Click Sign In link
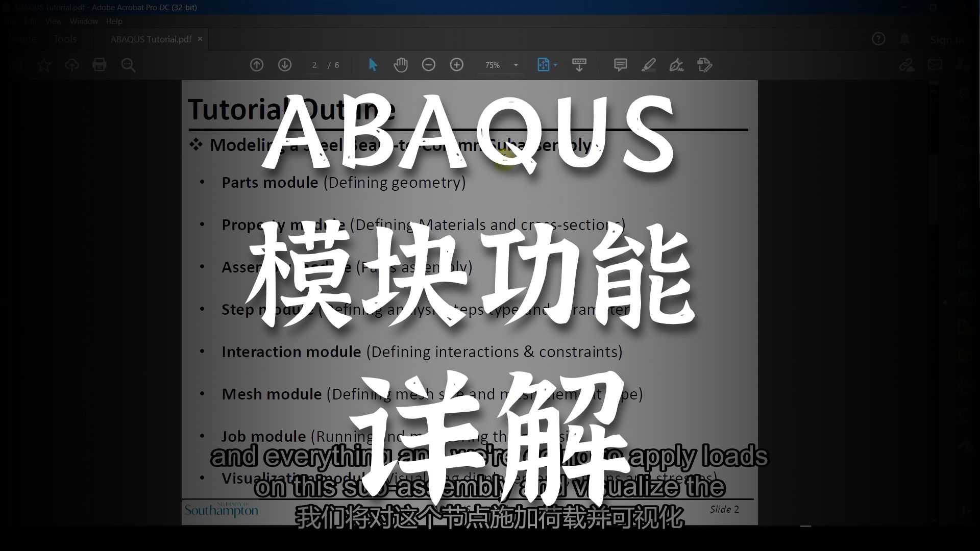The height and width of the screenshot is (551, 980). (947, 39)
